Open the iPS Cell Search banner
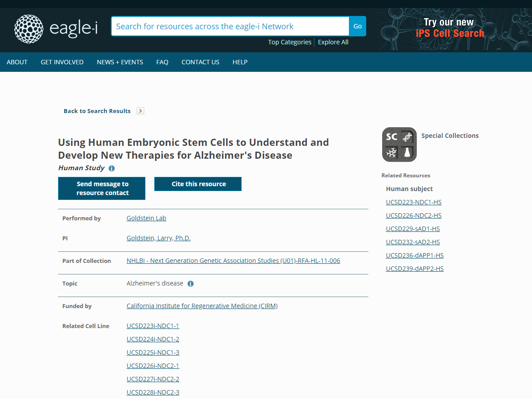 tap(450, 28)
